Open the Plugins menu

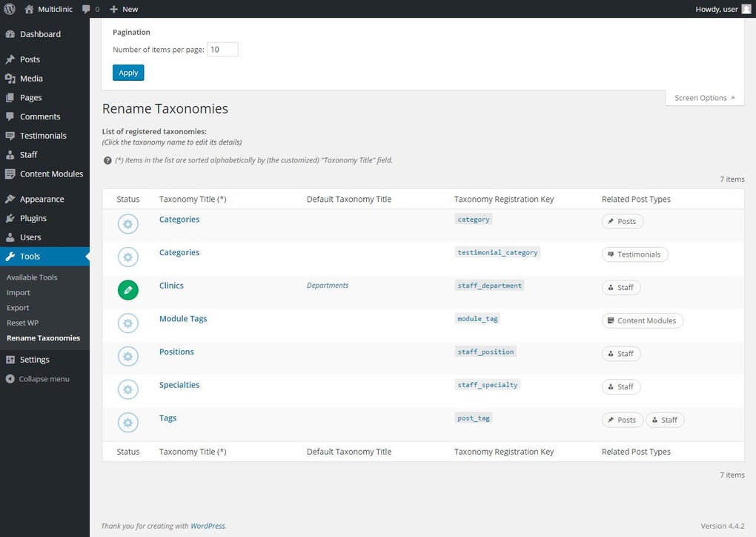tap(33, 218)
